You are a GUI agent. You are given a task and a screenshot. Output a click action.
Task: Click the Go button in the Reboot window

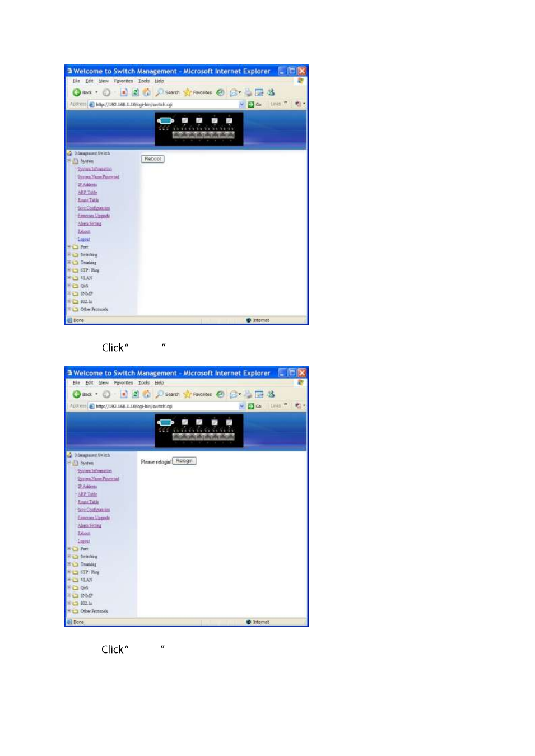click(x=255, y=104)
